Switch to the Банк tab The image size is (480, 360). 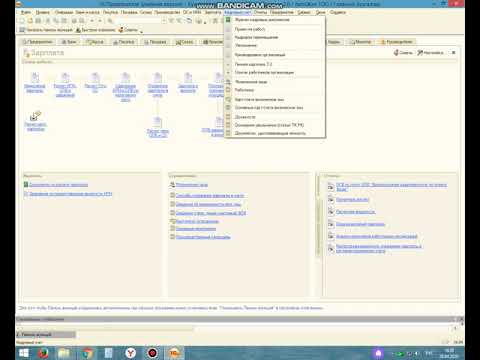(69, 42)
